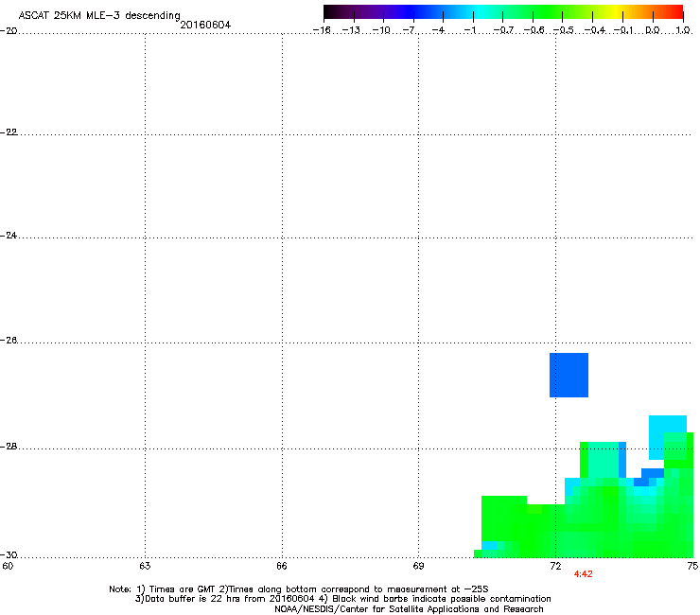
Task: Click the latitude label -26
Action: 9,341
